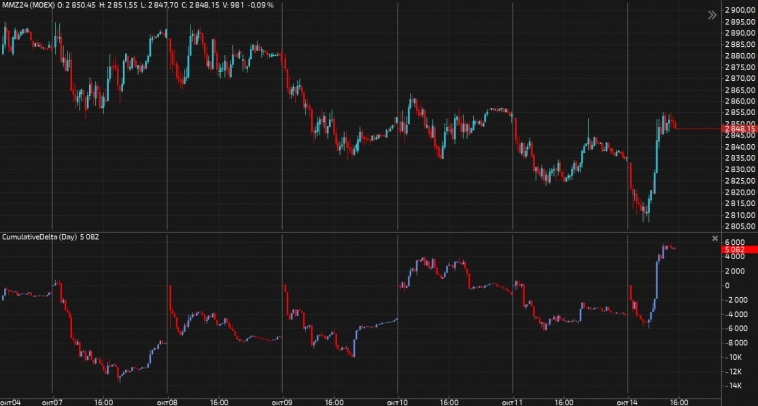Click 2 815,00 on the price axis
758x406 pixels.
[739, 203]
